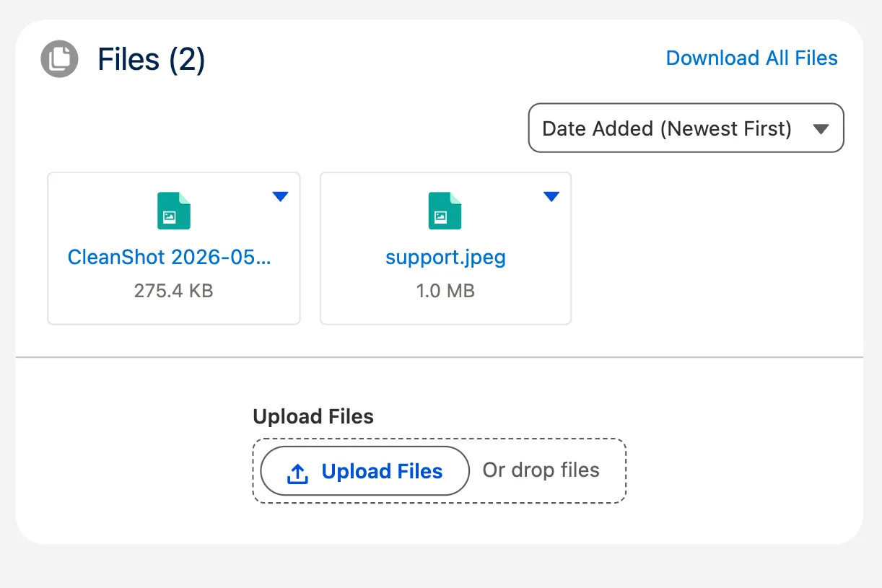Open the support.jpeg file link

tap(445, 258)
